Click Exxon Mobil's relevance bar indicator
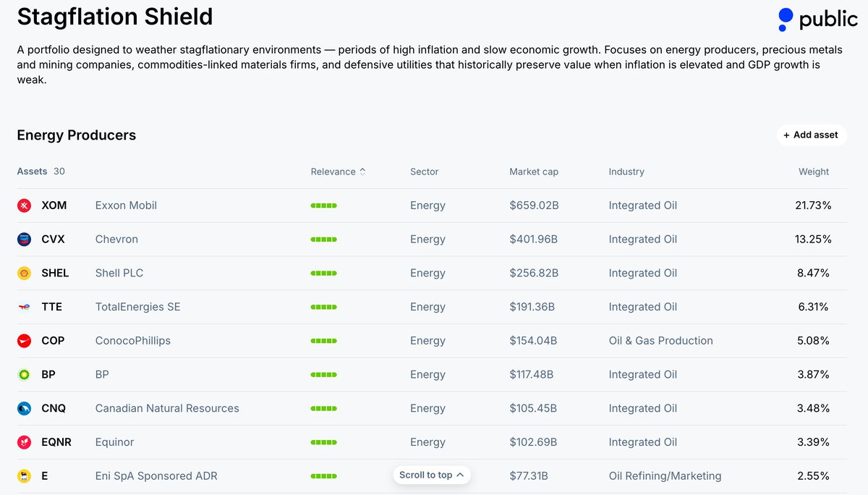Viewport: 868px width, 495px height. point(324,206)
